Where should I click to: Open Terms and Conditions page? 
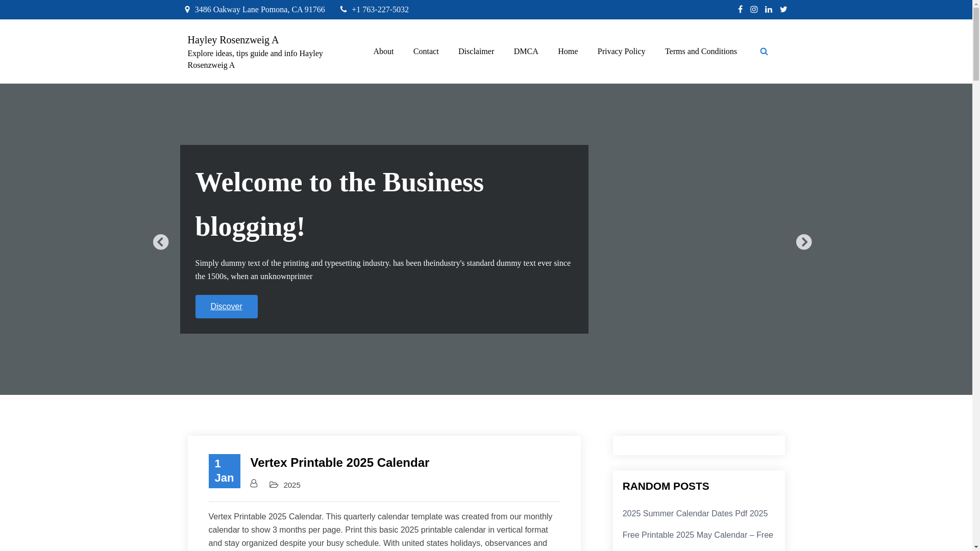[x=701, y=52]
